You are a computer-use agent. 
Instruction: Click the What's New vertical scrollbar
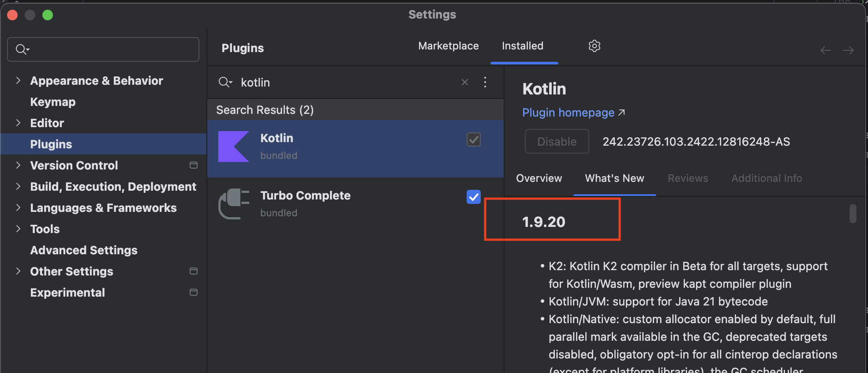(x=853, y=214)
